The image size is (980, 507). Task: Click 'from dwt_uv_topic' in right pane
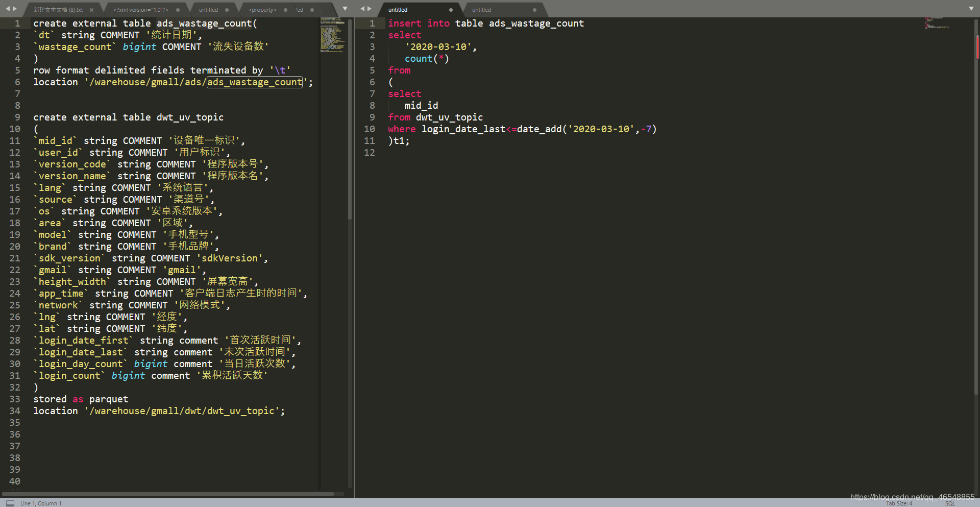pos(435,117)
